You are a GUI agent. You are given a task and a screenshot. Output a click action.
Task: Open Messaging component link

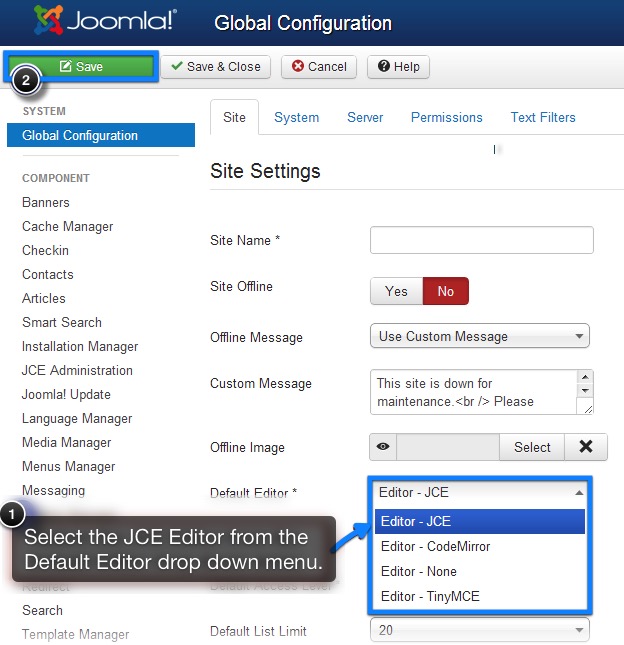click(53, 490)
